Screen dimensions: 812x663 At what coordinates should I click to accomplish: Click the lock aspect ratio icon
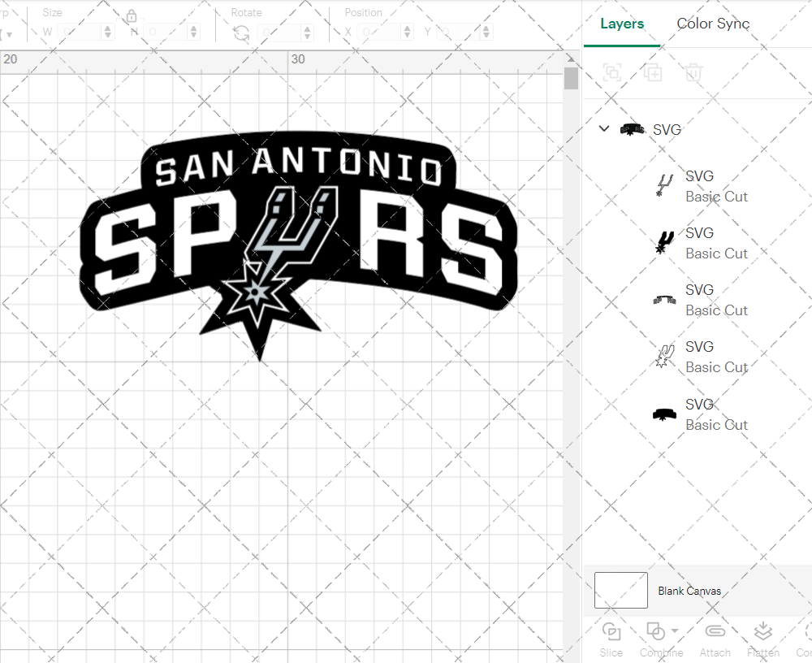click(x=132, y=16)
